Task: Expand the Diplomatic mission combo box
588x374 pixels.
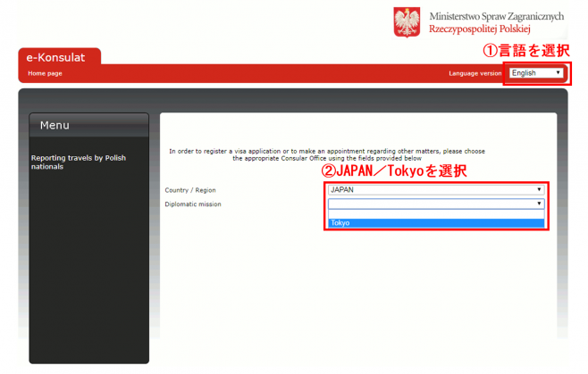Action: tap(432, 204)
